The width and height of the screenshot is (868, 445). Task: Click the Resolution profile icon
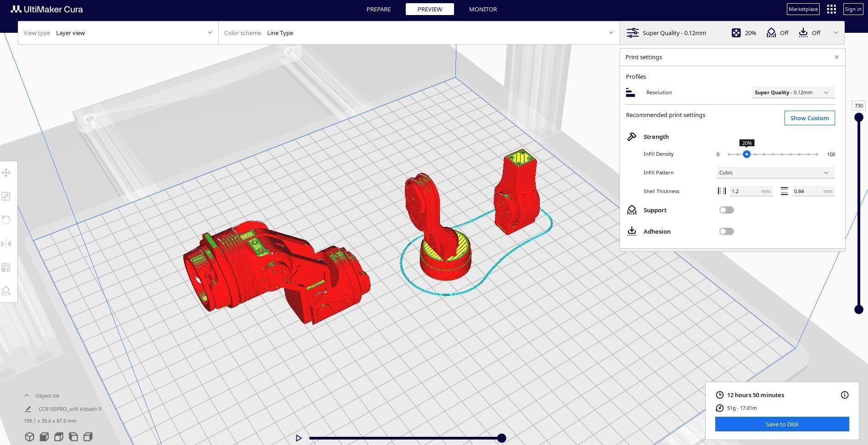tap(630, 92)
